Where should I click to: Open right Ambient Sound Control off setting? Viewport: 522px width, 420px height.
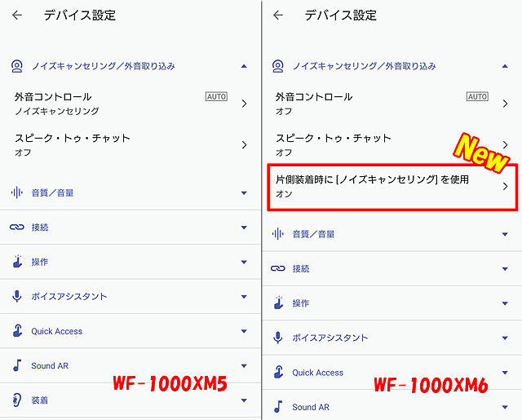[x=390, y=103]
